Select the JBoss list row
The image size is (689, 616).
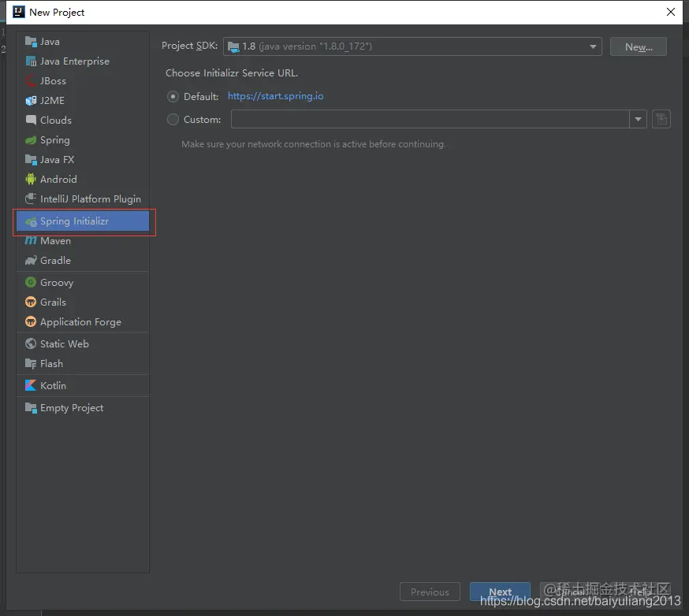[83, 81]
